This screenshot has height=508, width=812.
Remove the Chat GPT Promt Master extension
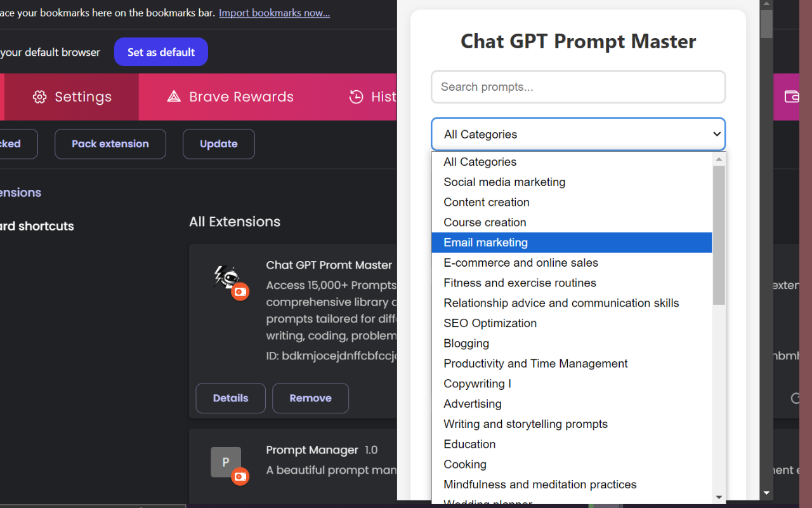[310, 398]
